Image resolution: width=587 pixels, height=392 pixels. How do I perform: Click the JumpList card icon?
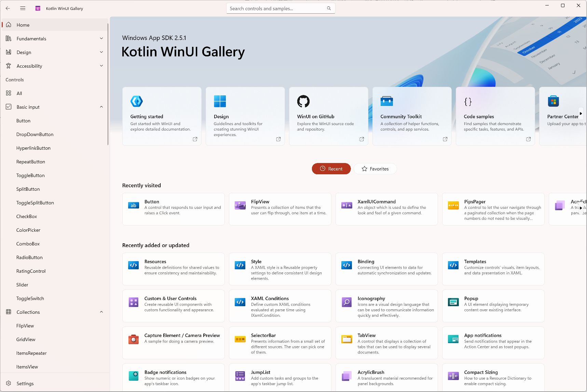coord(240,376)
